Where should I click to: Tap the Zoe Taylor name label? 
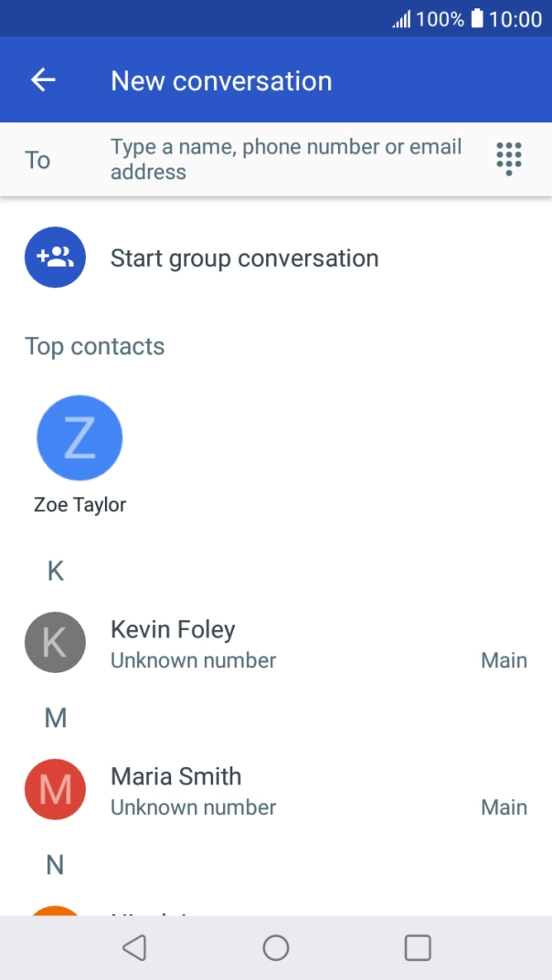point(80,505)
